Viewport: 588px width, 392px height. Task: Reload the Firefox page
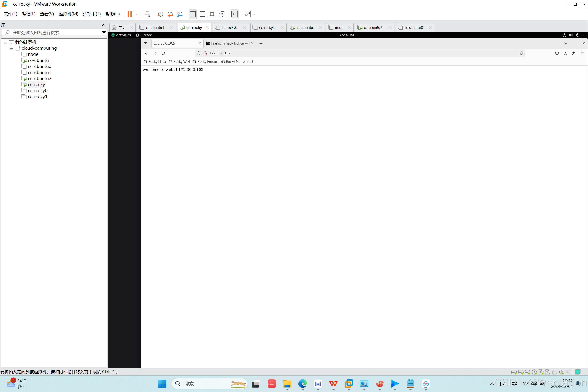pos(163,53)
